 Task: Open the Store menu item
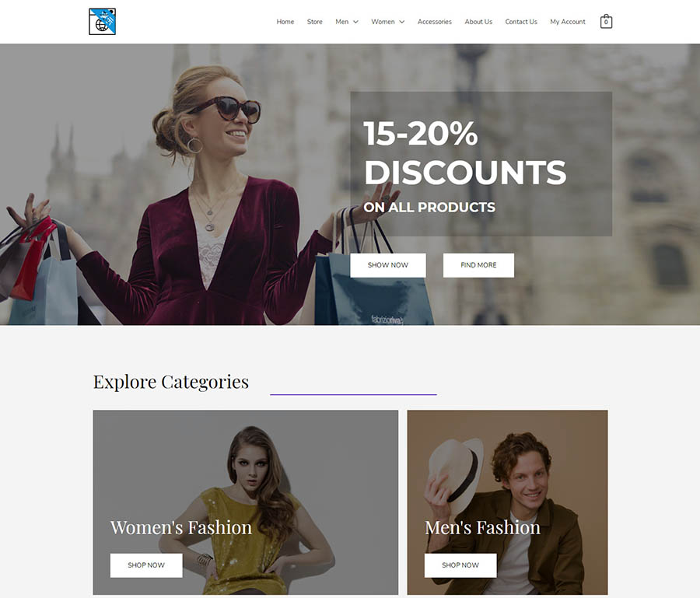click(315, 22)
